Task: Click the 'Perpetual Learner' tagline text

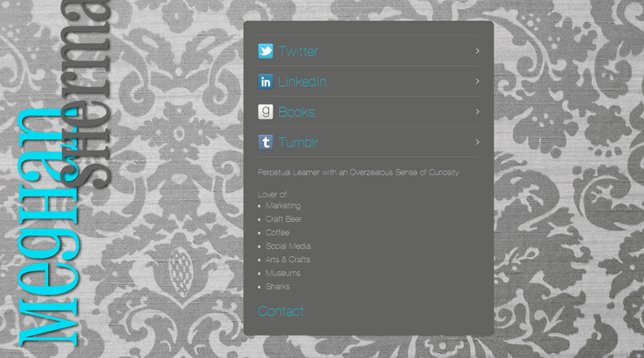Action: click(x=358, y=173)
